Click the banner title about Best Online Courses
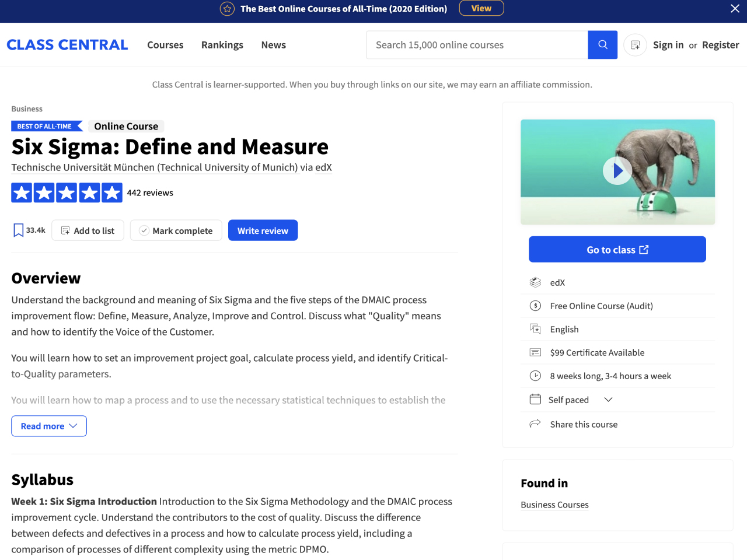Viewport: 747px width, 560px height. [x=344, y=9]
